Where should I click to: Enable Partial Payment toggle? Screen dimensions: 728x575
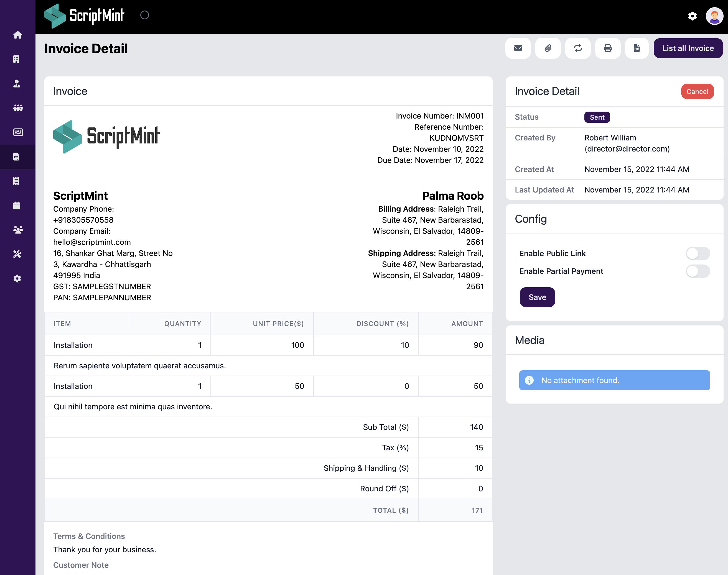(x=698, y=271)
